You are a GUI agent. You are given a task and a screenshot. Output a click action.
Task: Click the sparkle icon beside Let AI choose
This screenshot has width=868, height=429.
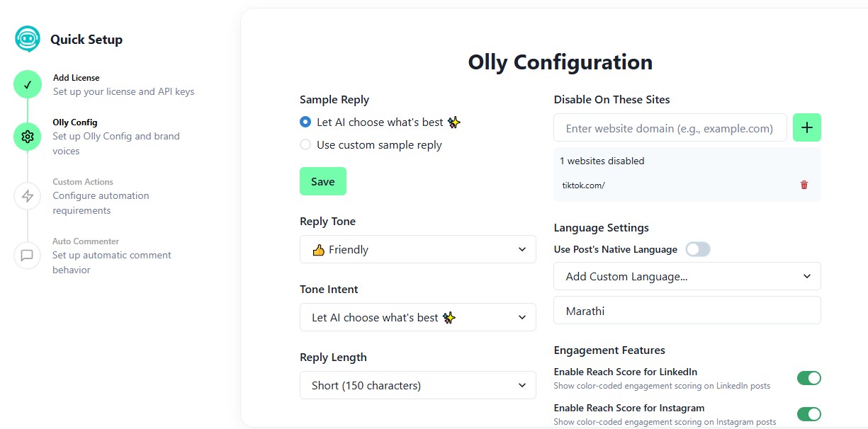click(454, 122)
